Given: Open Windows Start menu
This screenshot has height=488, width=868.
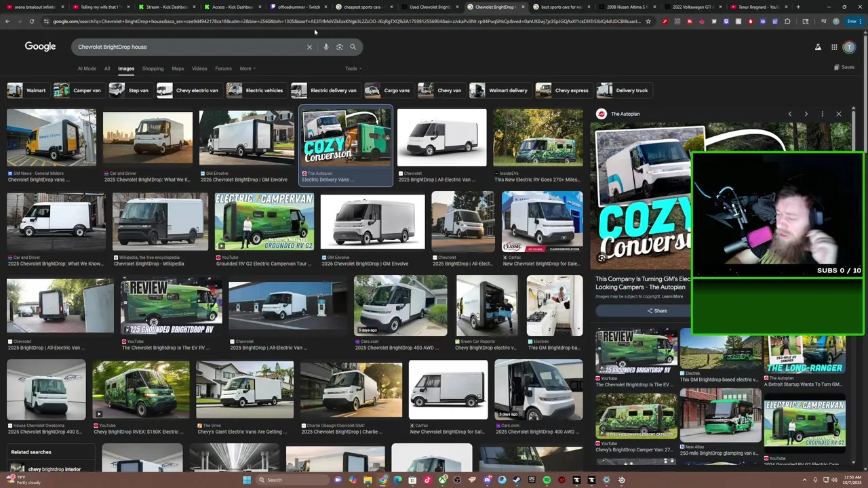Looking at the screenshot, I should [247, 480].
